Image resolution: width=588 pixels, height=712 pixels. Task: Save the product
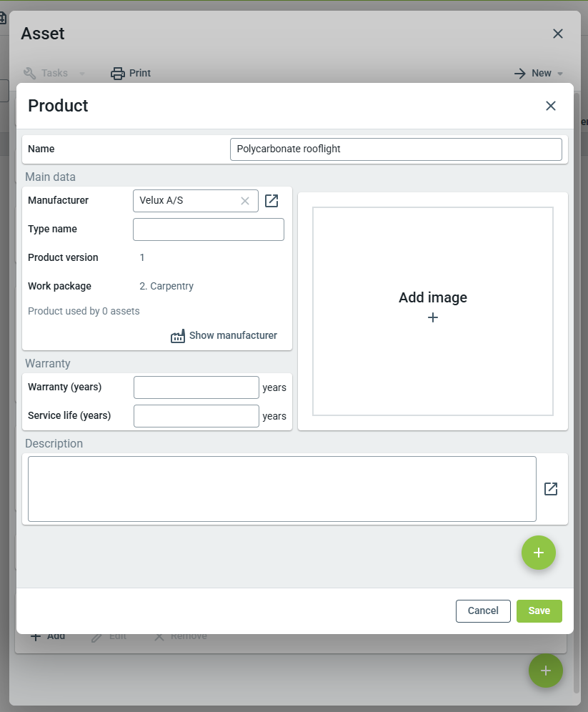click(x=539, y=610)
